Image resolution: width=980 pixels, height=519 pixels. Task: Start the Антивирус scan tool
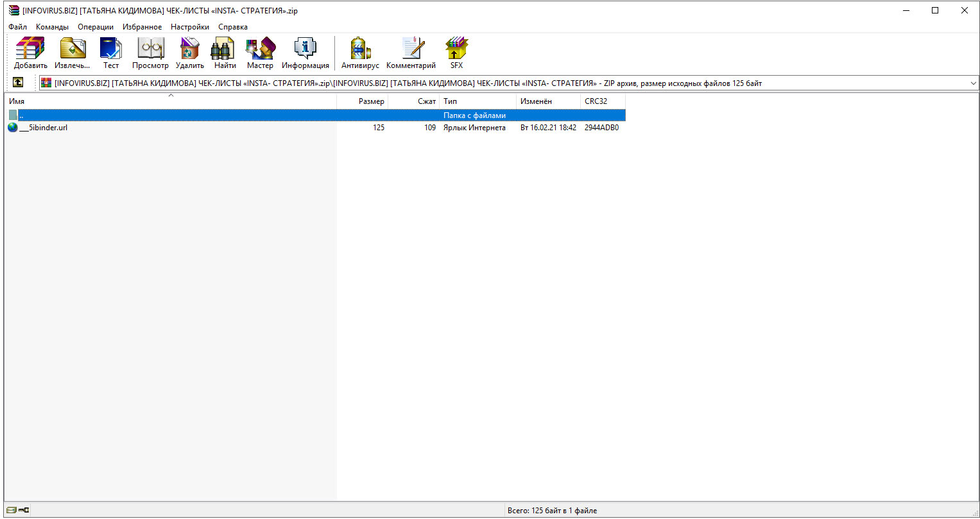tap(360, 53)
